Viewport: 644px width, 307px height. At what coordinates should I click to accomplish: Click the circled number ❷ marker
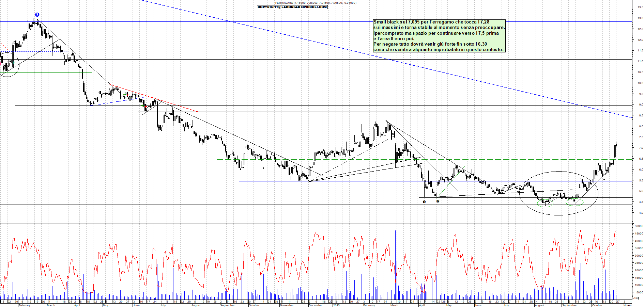438,201
